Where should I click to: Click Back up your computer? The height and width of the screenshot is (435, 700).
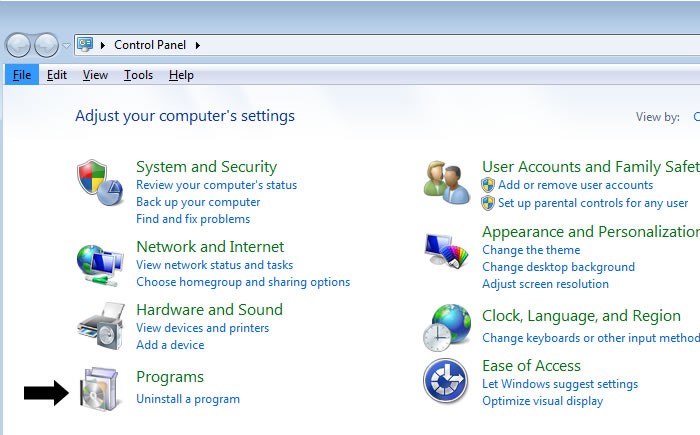point(198,202)
